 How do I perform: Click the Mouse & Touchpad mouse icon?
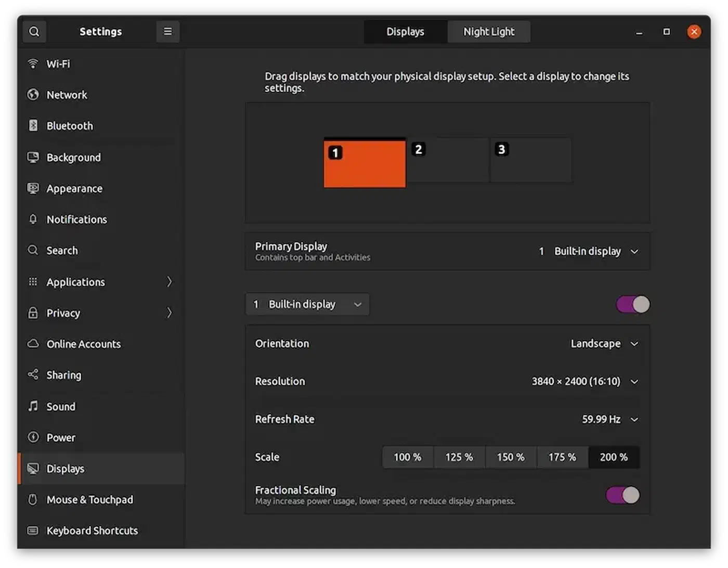point(33,499)
